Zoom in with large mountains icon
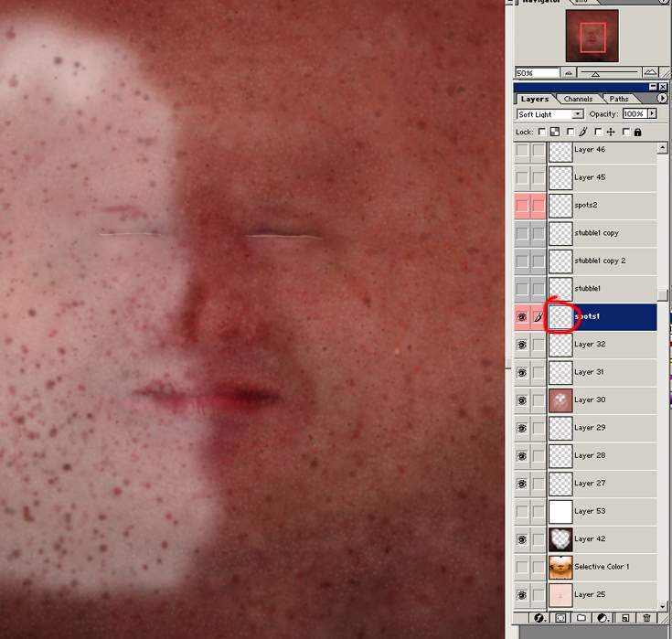The image size is (672, 639). tap(651, 72)
